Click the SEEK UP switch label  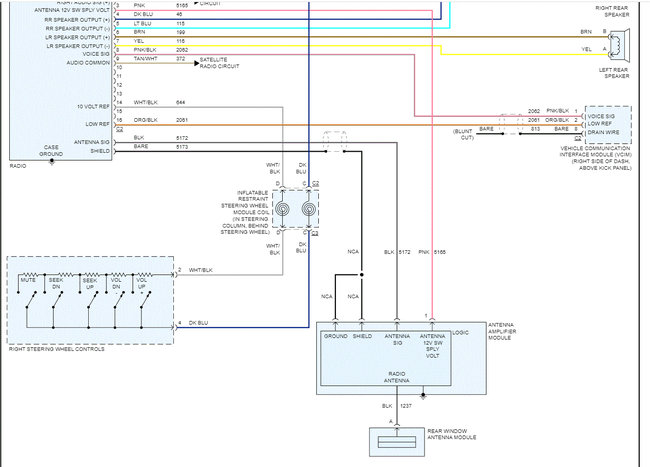[90, 283]
